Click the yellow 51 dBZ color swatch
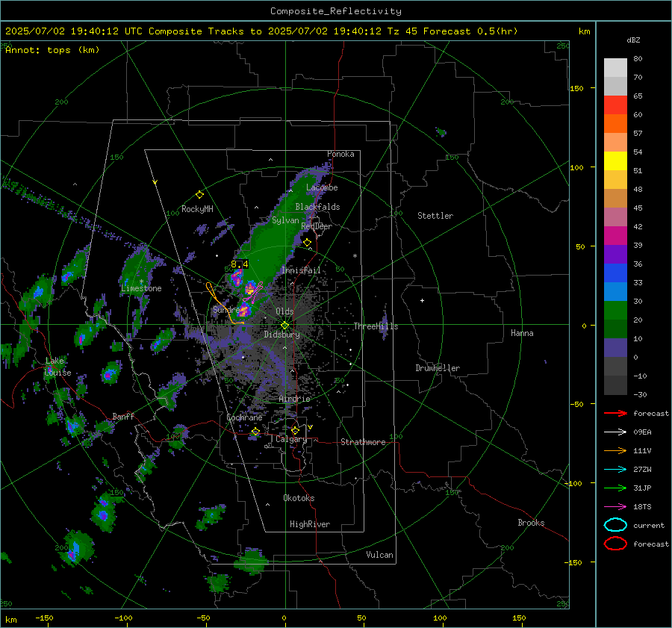Viewport: 672px width, 628px height. click(615, 161)
